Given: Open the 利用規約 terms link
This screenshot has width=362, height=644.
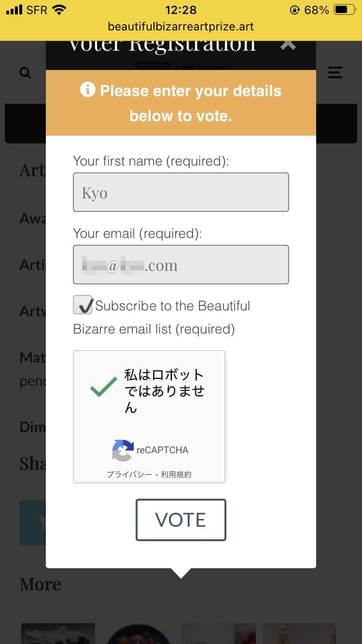Looking at the screenshot, I should pos(176,475).
